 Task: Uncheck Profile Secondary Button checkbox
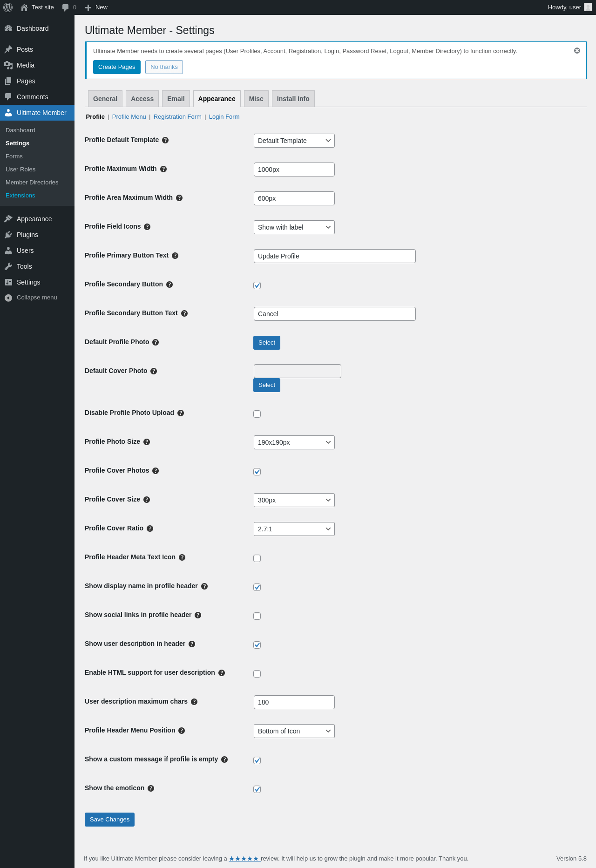[257, 285]
